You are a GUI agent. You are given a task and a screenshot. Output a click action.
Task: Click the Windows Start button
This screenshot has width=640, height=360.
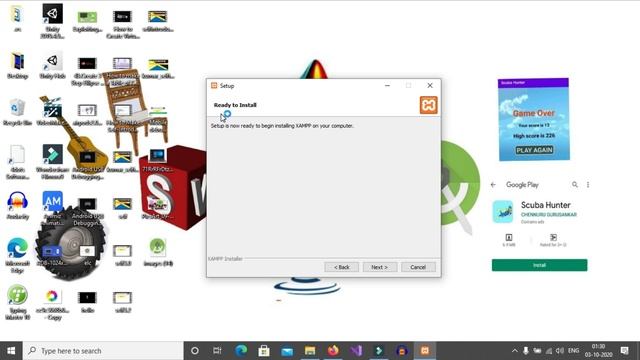11,351
